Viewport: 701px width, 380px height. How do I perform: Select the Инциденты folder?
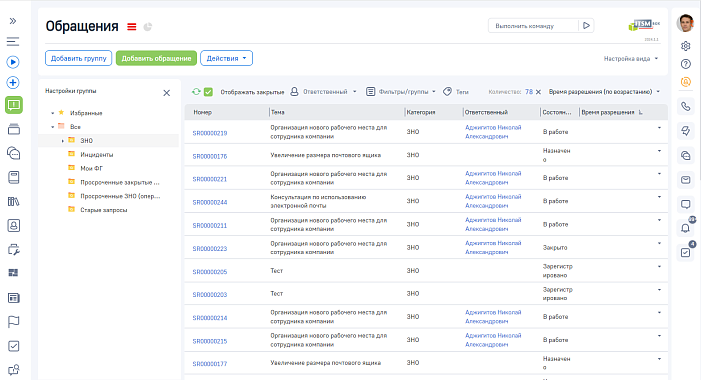pyautogui.click(x=97, y=155)
